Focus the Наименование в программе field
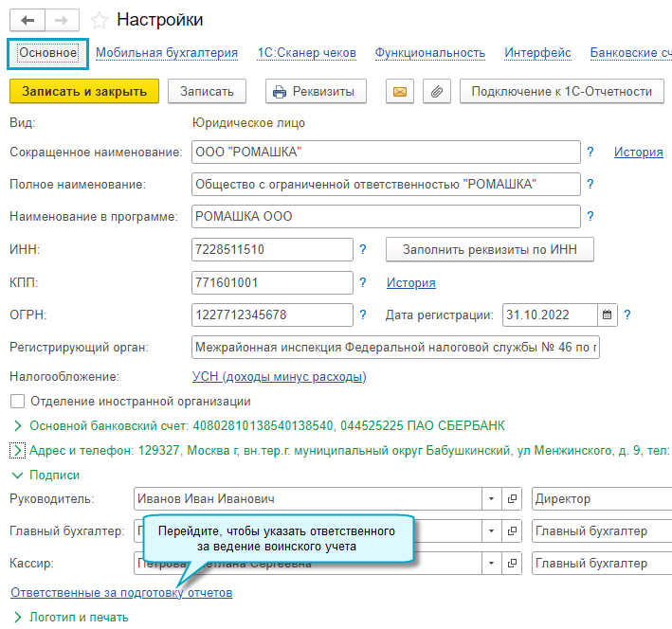The height and width of the screenshot is (629, 672). pyautogui.click(x=386, y=216)
